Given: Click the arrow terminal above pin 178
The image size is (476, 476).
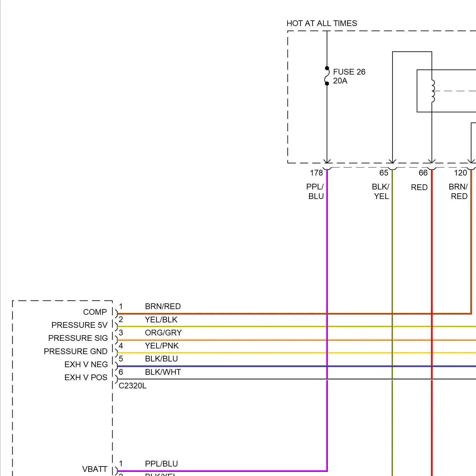Looking at the screenshot, I should (x=327, y=161).
